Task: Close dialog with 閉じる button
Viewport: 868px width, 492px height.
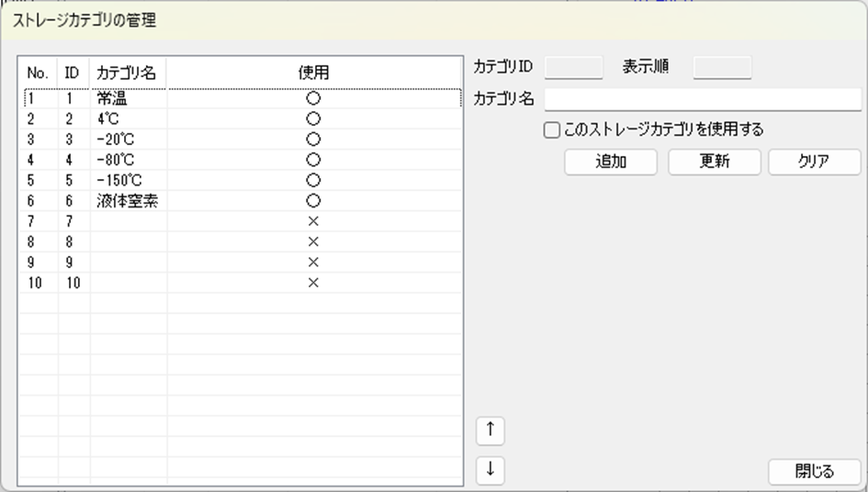Action: click(x=814, y=471)
